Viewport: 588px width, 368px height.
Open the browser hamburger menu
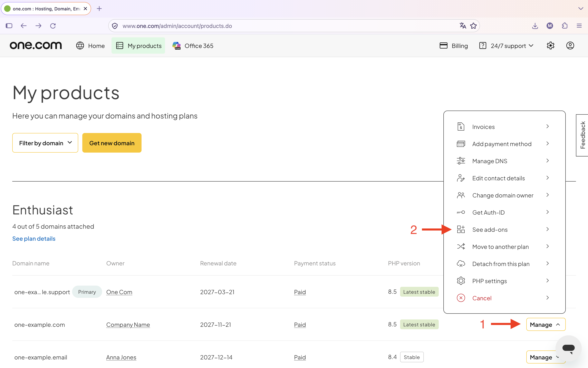[x=579, y=26]
